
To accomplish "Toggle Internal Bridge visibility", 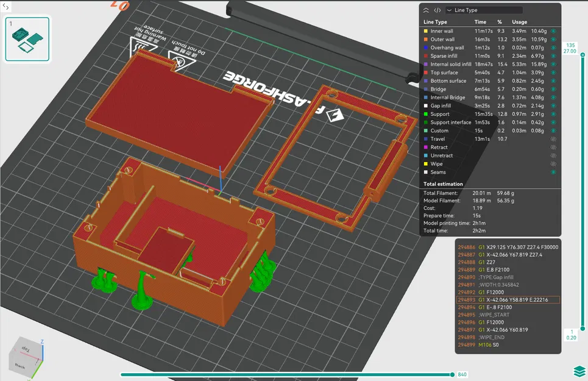I will coord(553,98).
